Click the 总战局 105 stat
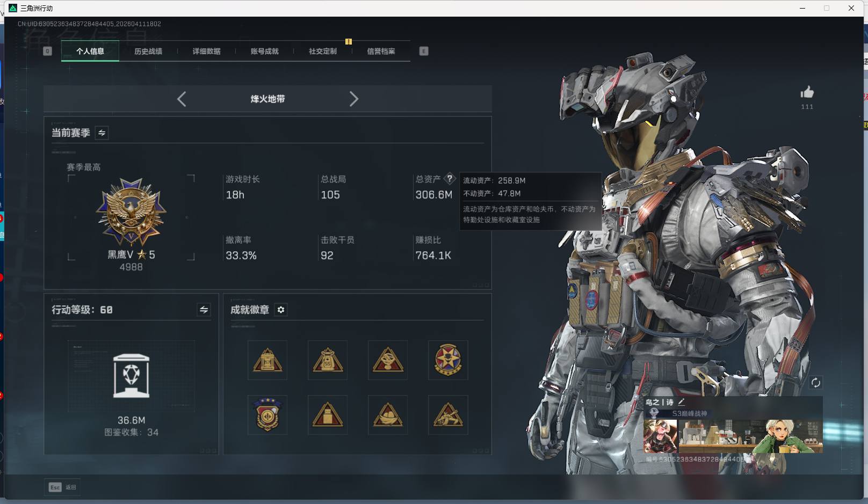The height and width of the screenshot is (504, 868). point(334,187)
